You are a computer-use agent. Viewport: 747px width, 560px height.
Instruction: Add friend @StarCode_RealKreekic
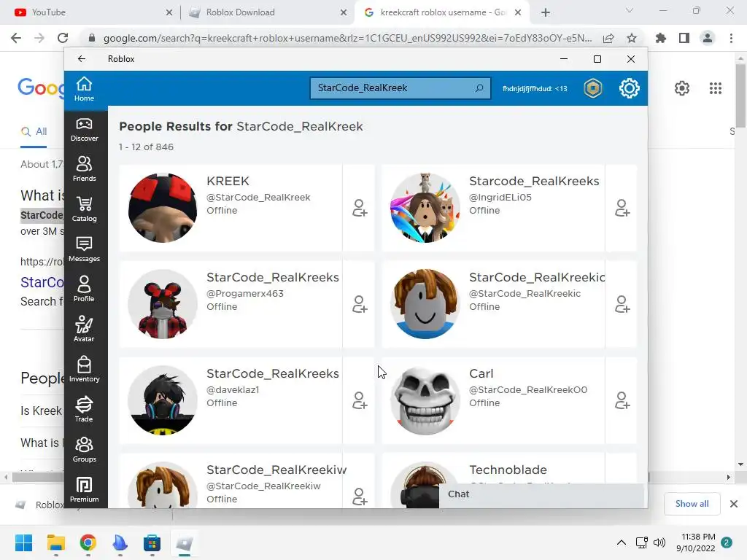pyautogui.click(x=622, y=304)
